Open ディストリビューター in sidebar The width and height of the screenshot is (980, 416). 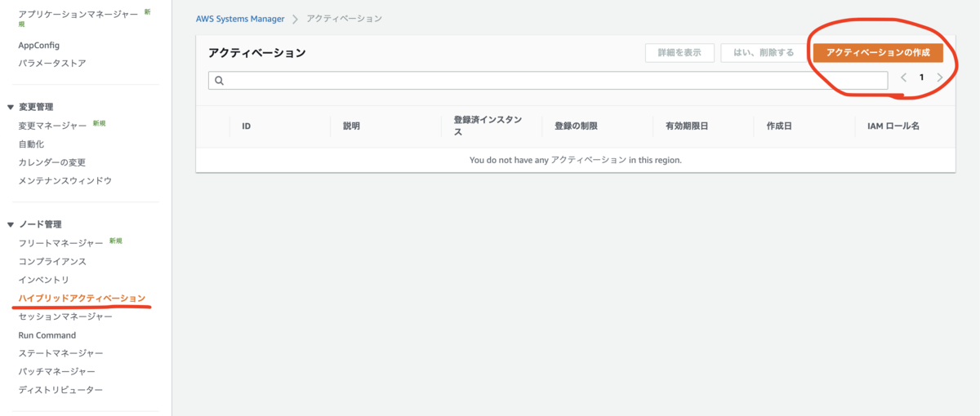point(60,390)
